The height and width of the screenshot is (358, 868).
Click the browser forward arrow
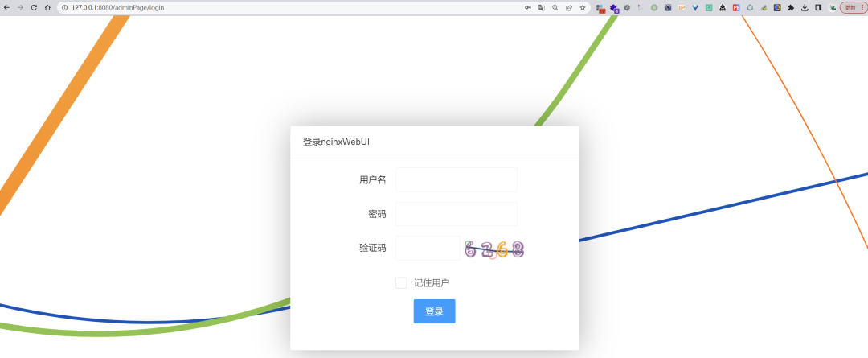click(x=20, y=8)
